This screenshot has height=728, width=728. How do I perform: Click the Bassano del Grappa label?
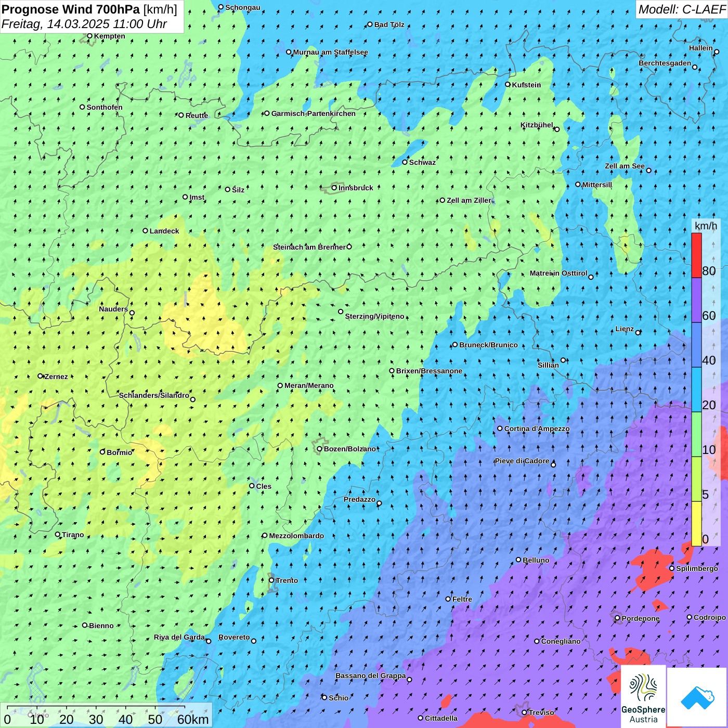click(371, 675)
